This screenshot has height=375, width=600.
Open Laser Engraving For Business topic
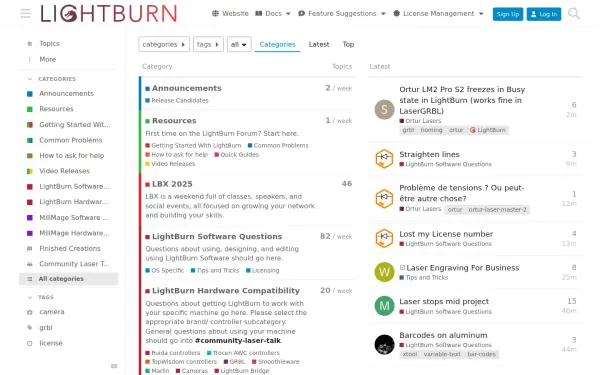tap(462, 268)
